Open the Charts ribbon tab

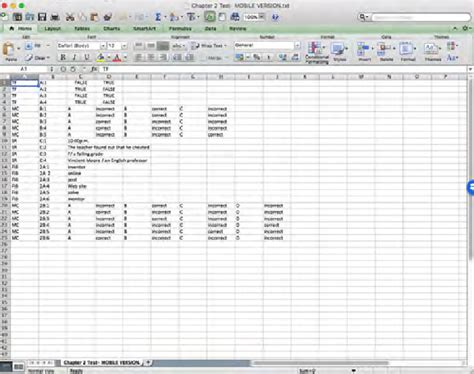click(112, 29)
